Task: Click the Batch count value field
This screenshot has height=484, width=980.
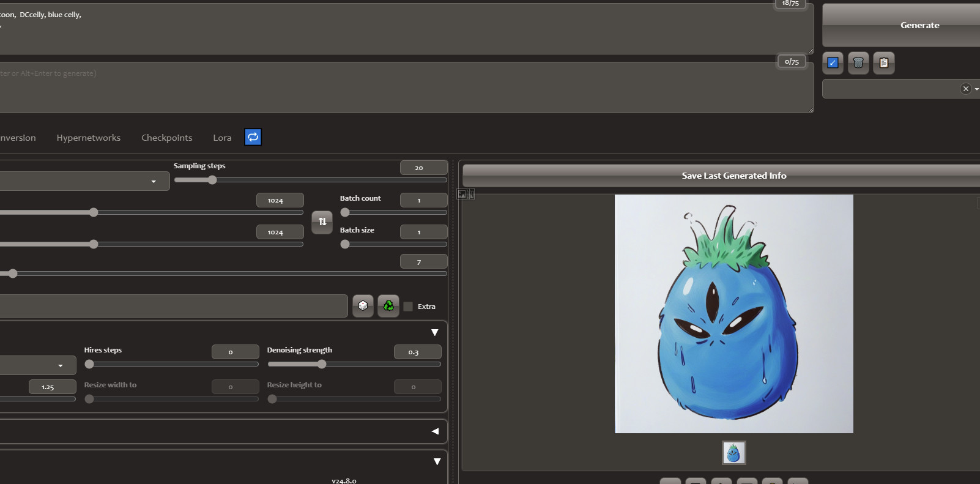Action: tap(424, 200)
